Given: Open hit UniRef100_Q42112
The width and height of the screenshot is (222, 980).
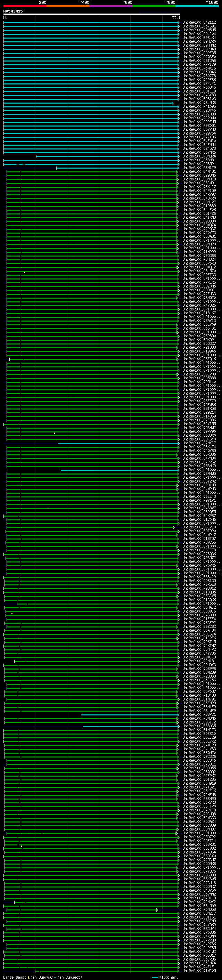Looking at the screenshot, I should point(199,23).
